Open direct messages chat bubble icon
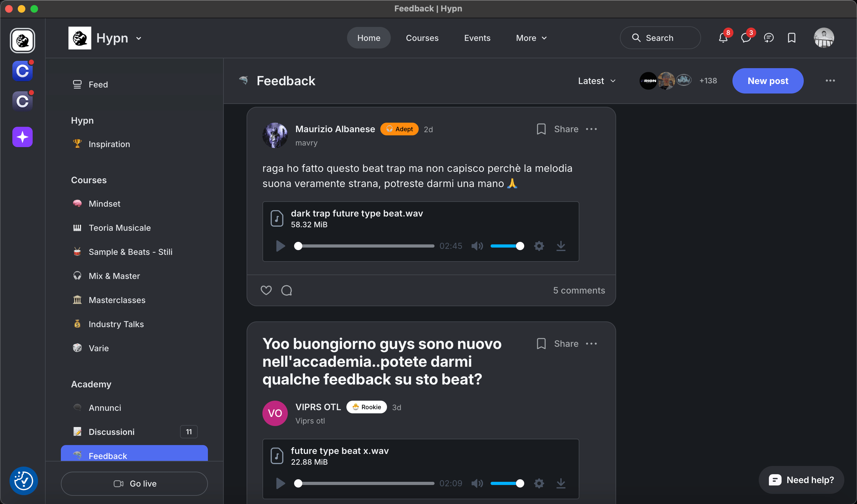 coord(746,38)
